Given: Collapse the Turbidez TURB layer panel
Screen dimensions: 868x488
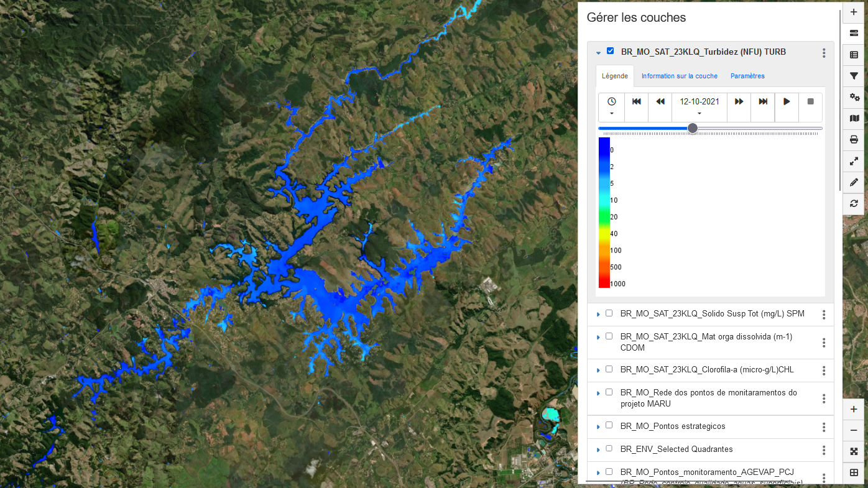Looking at the screenshot, I should (x=598, y=53).
